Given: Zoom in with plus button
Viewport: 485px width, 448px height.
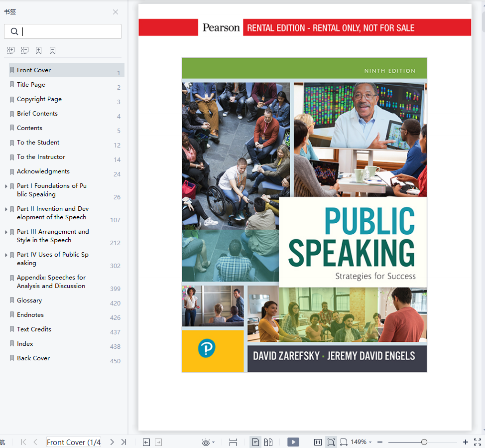Looking at the screenshot, I should point(465,442).
